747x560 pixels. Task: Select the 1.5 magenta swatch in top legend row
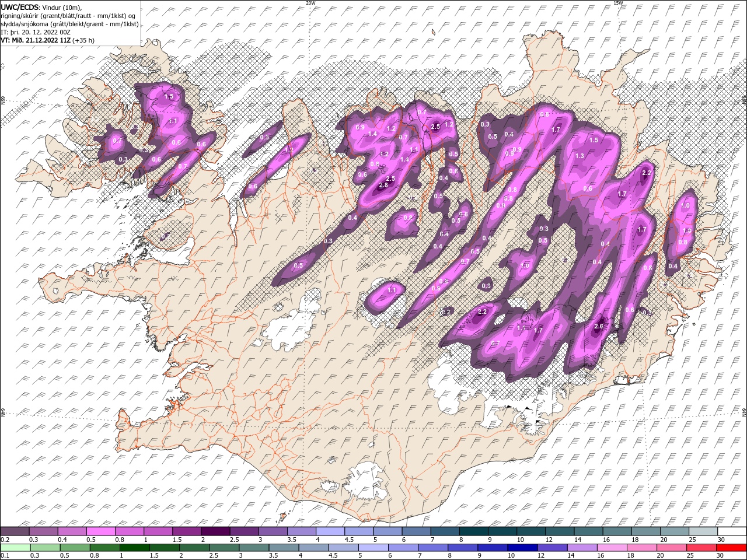187,531
